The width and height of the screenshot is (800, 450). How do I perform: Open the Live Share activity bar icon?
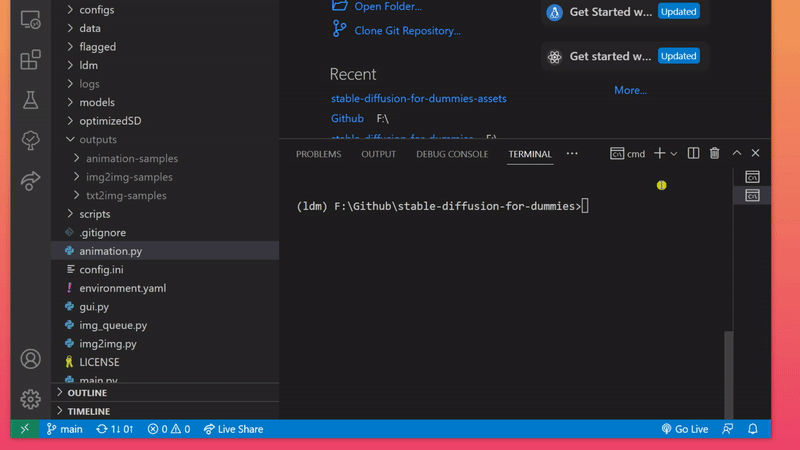[30, 180]
